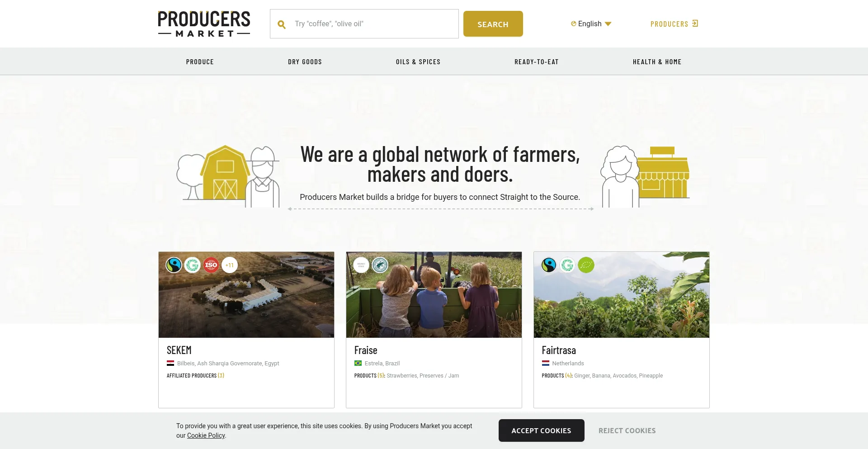Click the Fairtrade badge on Fairtrasa card
868x449 pixels.
[549, 265]
